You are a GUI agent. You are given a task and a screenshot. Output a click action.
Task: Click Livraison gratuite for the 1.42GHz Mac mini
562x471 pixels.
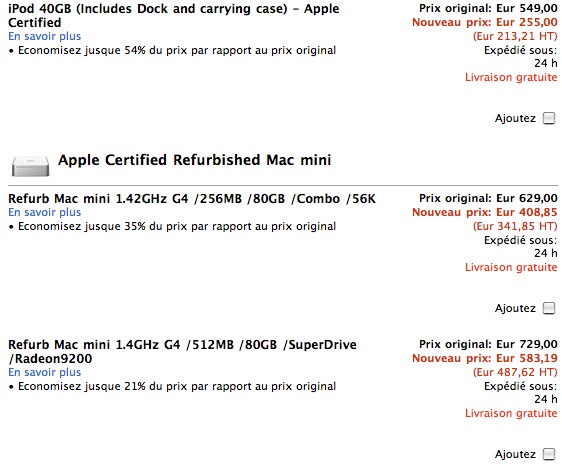click(511, 267)
